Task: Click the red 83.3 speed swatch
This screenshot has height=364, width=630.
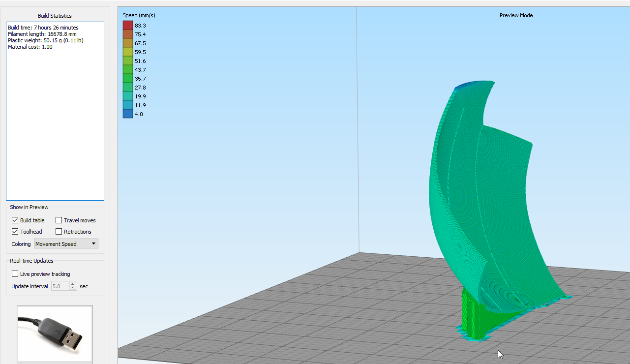Action: point(128,26)
